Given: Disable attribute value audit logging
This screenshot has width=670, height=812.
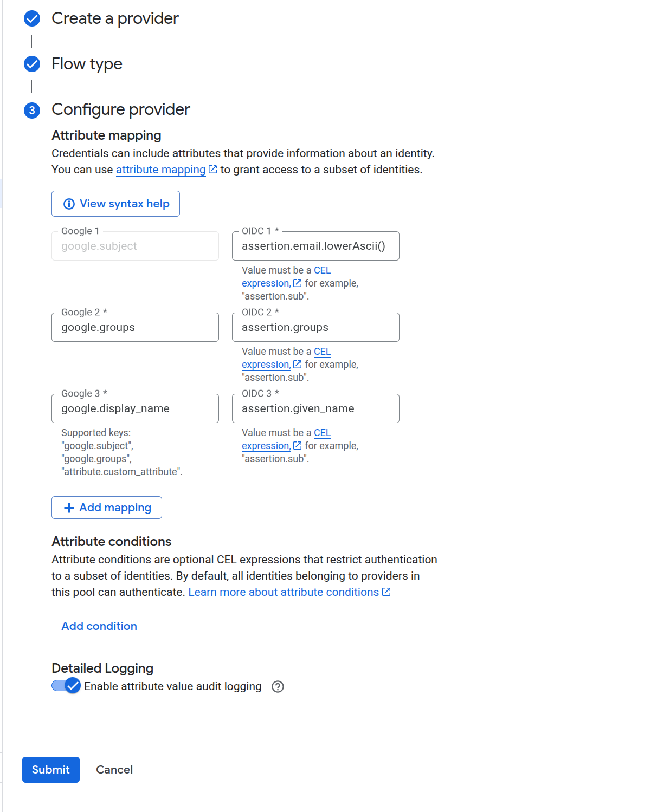Looking at the screenshot, I should click(65, 686).
